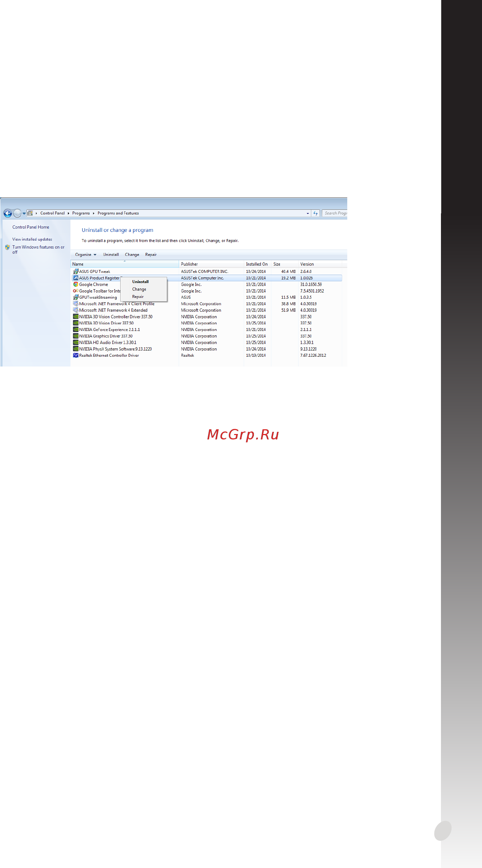Open the Organize dropdown menu
The image size is (482, 868).
(x=85, y=255)
